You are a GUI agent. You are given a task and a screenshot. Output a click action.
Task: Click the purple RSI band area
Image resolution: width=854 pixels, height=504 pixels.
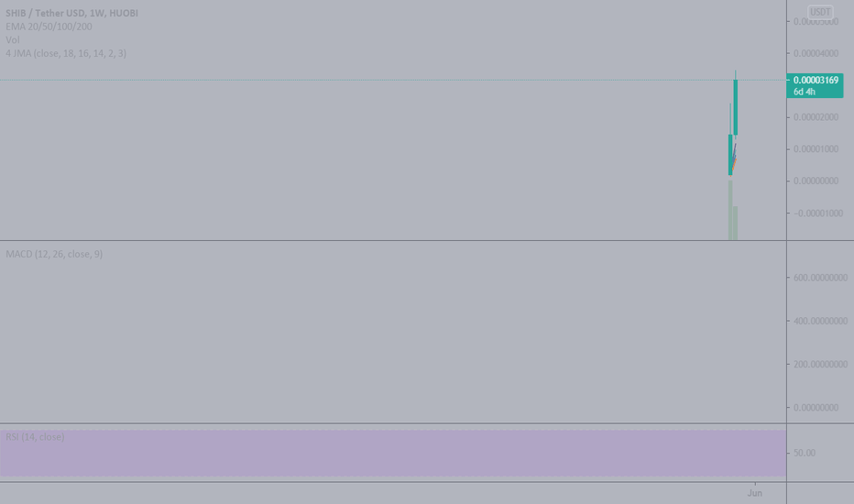coord(393,454)
